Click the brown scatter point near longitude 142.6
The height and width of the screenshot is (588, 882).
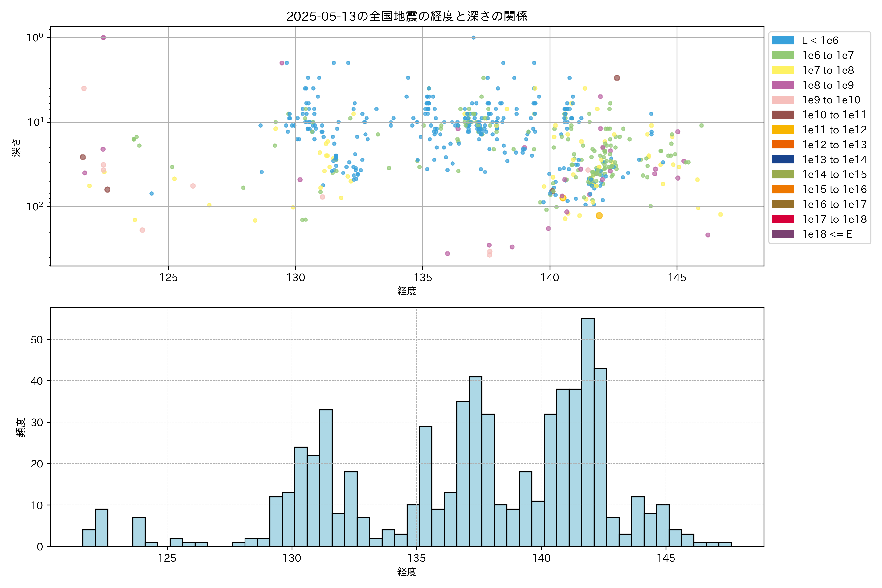(x=617, y=78)
